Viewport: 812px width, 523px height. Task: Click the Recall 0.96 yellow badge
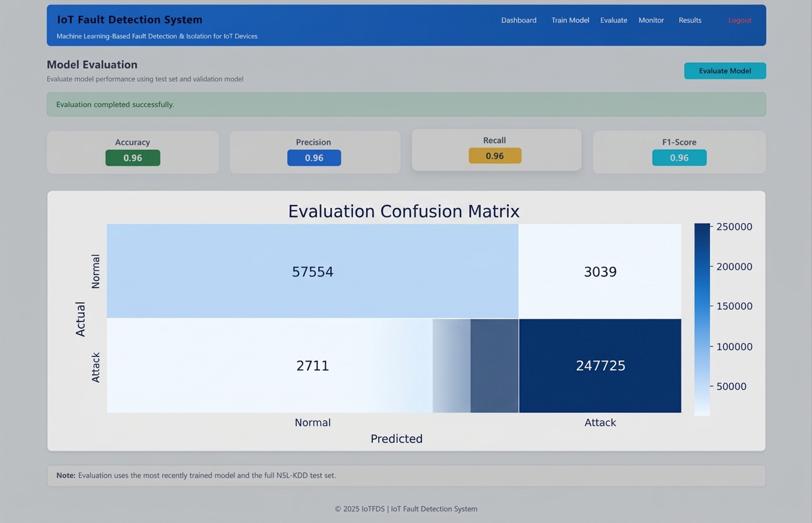coord(495,156)
